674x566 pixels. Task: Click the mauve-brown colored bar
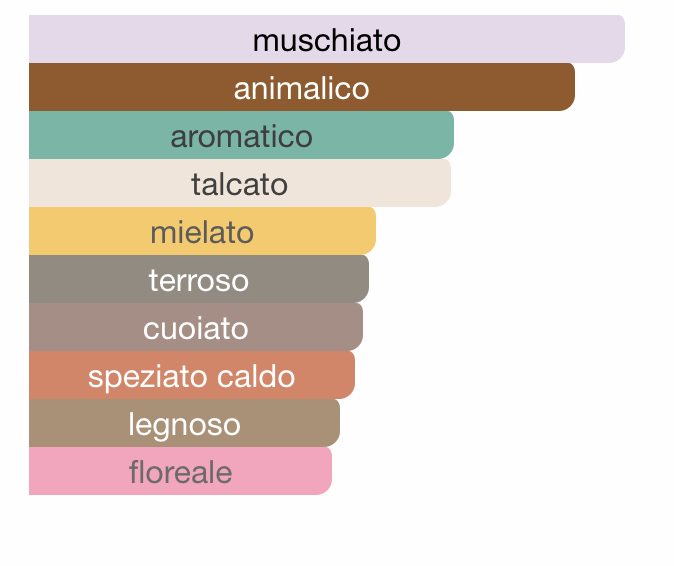point(196,327)
